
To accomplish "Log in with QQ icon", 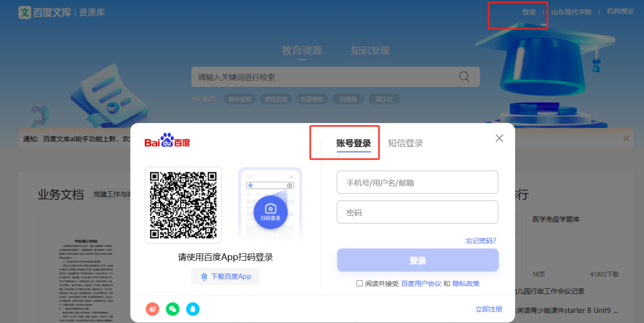I will [192, 309].
